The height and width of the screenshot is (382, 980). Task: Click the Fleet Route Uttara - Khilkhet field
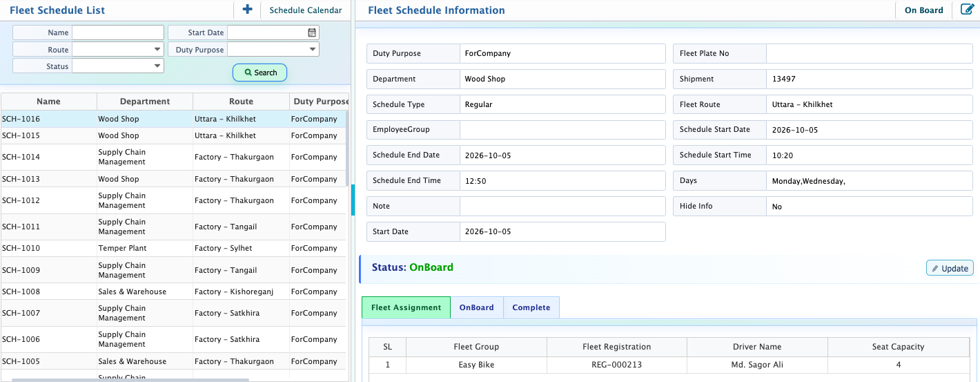point(870,104)
